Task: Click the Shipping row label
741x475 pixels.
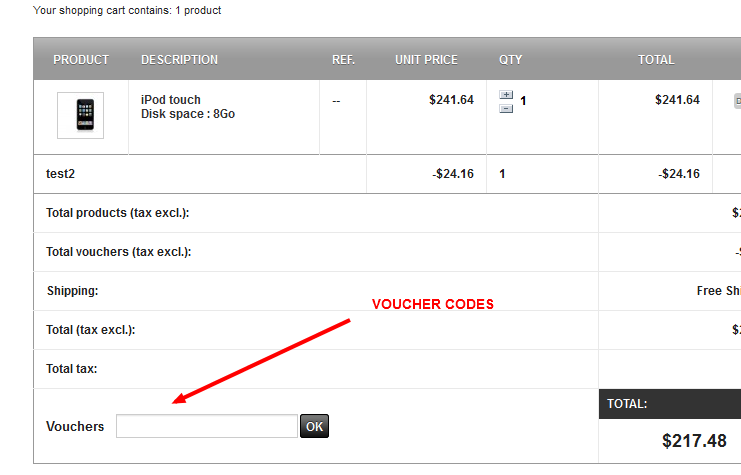Action: [x=72, y=291]
